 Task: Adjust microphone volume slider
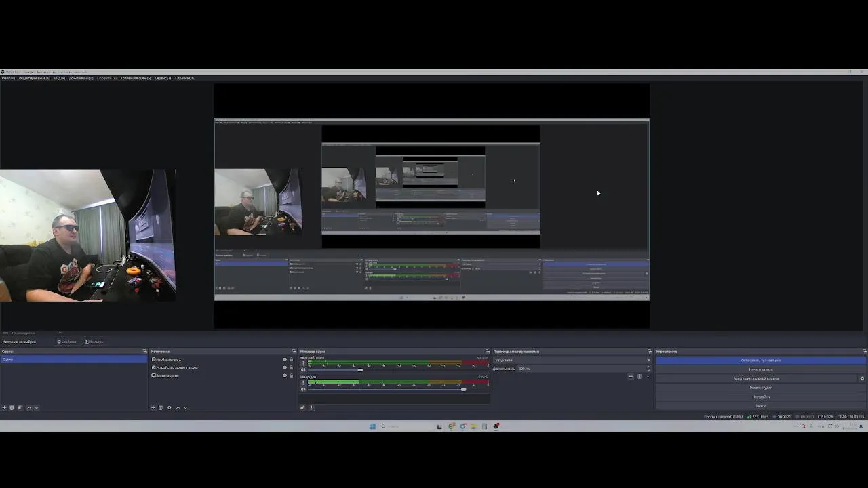coord(463,389)
